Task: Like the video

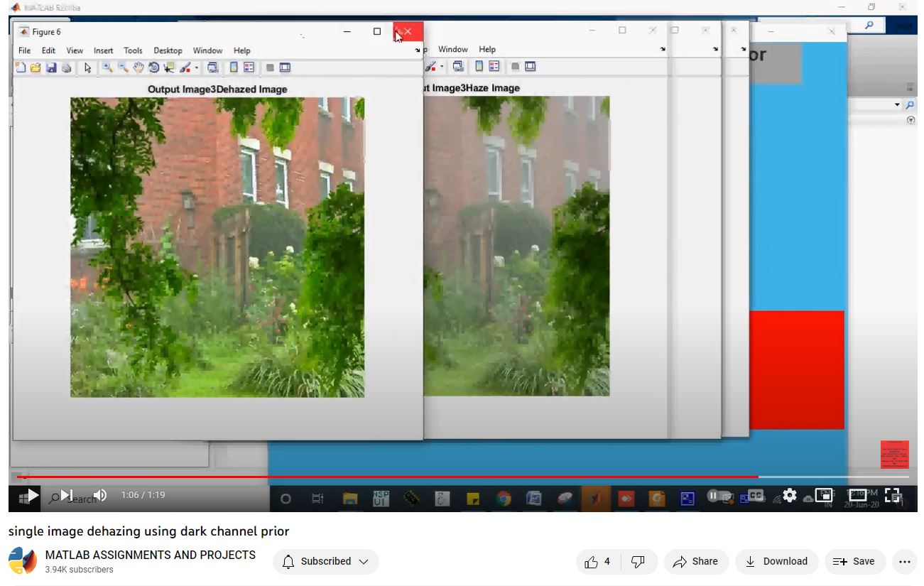Action: (x=598, y=561)
